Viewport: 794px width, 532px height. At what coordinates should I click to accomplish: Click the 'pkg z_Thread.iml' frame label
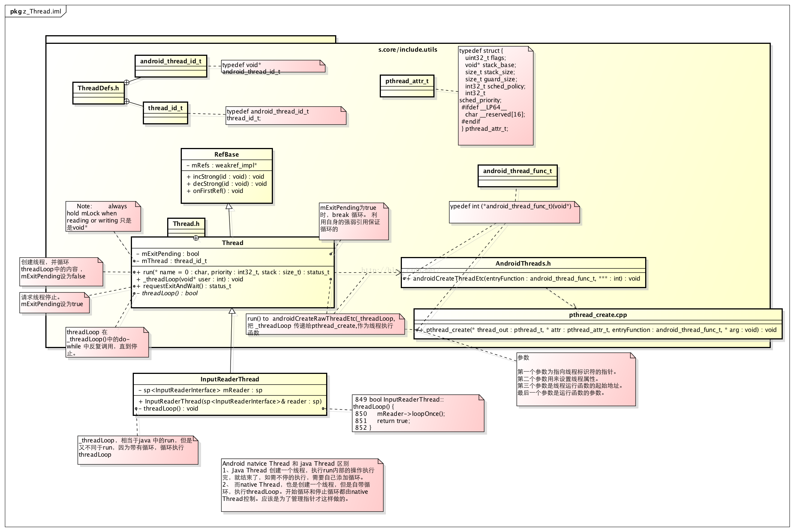click(x=36, y=11)
